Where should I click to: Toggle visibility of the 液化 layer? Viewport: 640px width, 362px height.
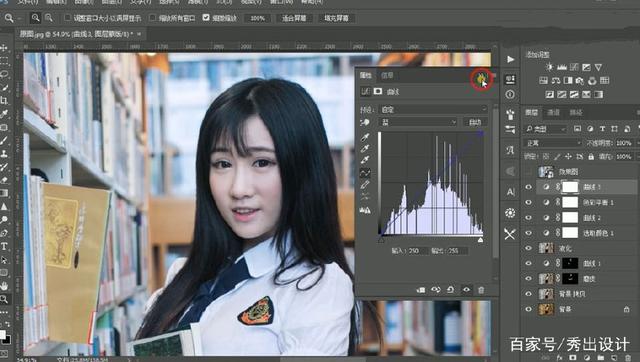coord(529,248)
